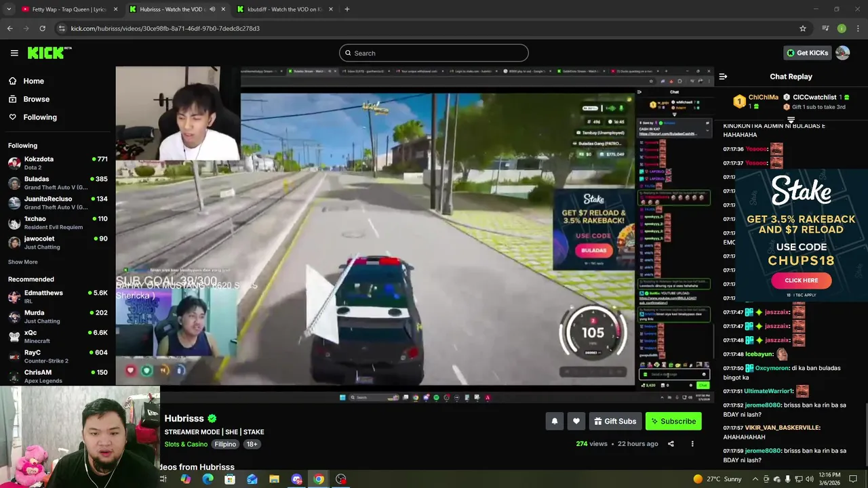Go to Home in sidebar
Screen dimensions: 868x488
click(33, 81)
